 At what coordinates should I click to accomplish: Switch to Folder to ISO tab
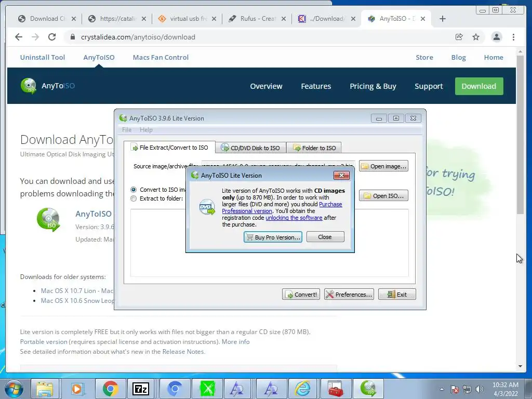314,148
